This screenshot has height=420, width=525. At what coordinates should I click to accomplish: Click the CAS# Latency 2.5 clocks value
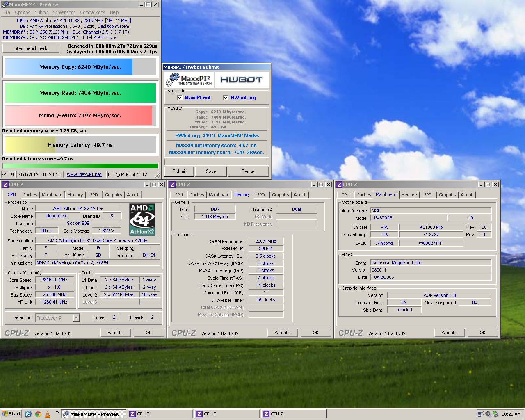coord(266,256)
